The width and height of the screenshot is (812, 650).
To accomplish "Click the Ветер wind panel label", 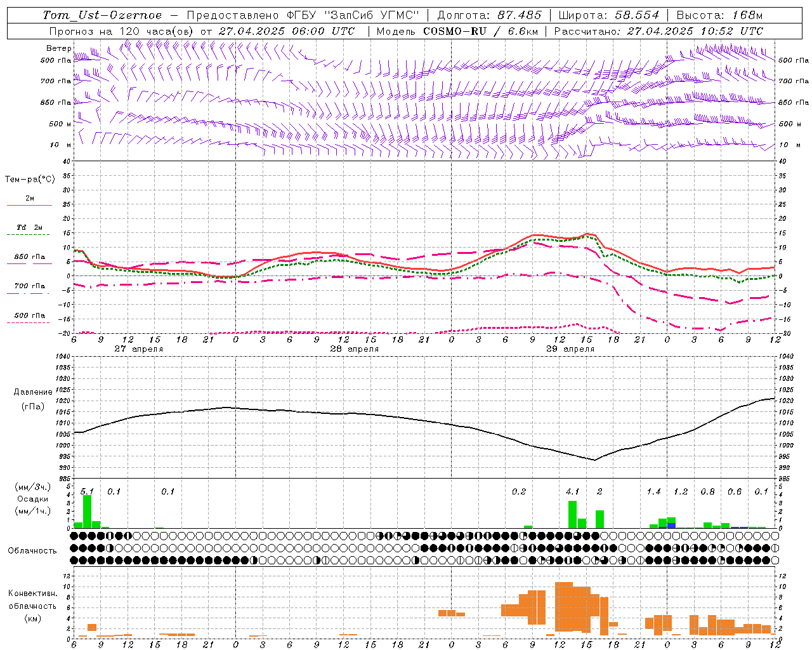I will [x=58, y=48].
